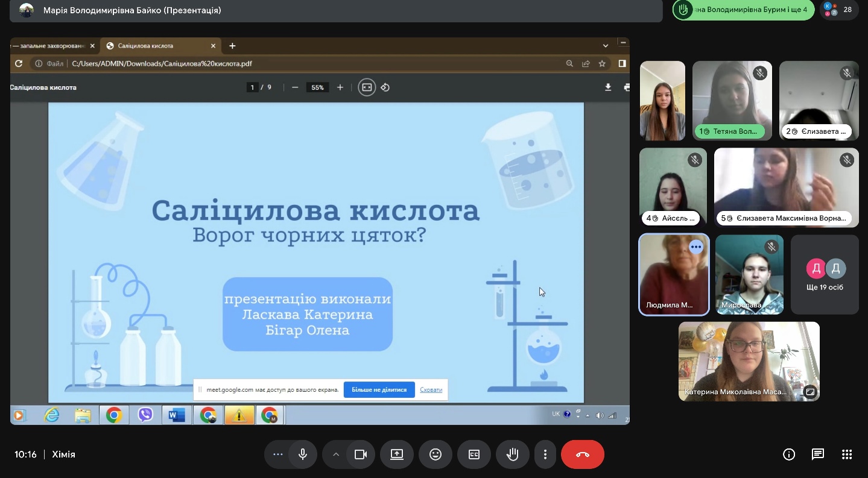
Task: Open the "Ще 19 осіб" participants tile
Action: (824, 275)
